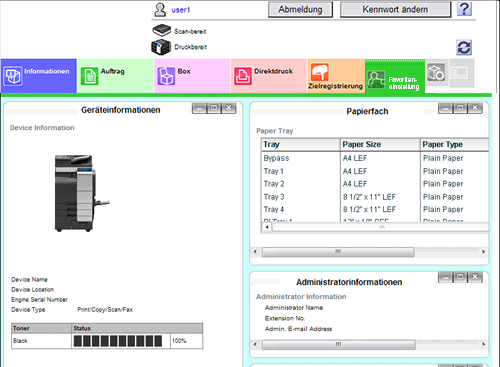Click the Tray column header
The width and height of the screenshot is (500, 367).
[x=301, y=144]
